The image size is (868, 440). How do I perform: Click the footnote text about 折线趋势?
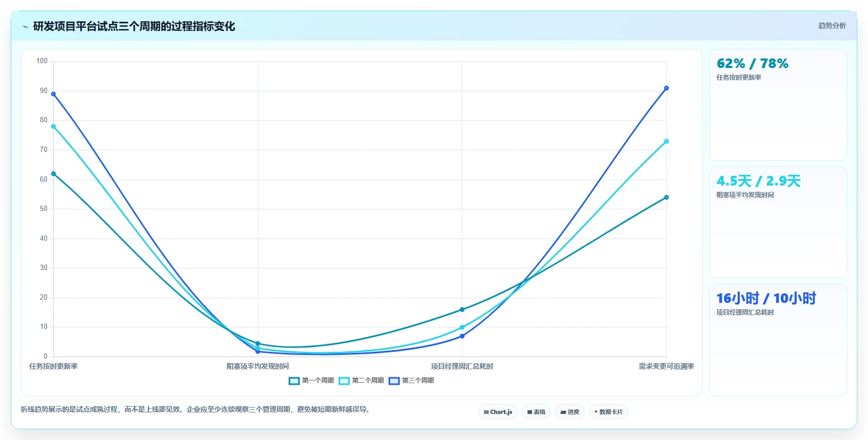tap(196, 409)
